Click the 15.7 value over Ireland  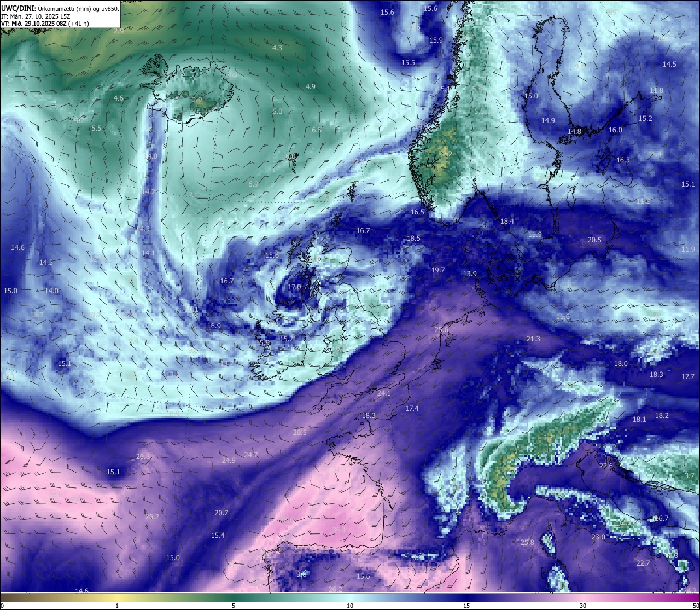point(286,339)
